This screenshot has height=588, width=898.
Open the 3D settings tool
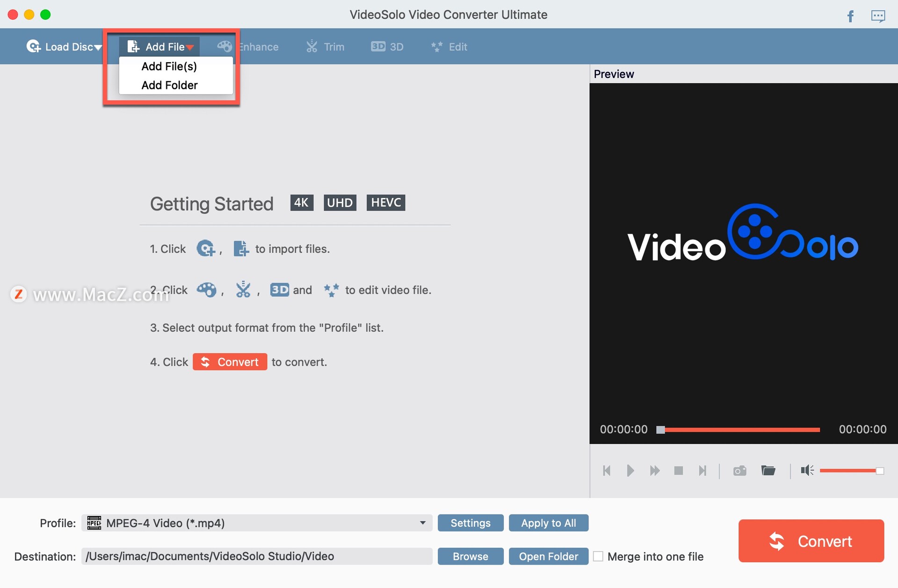(x=387, y=47)
